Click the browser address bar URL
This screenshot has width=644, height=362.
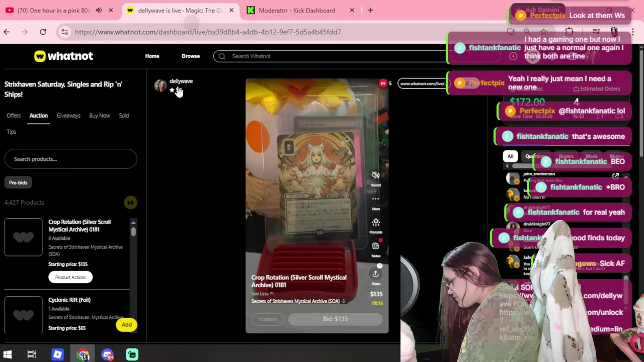(208, 32)
